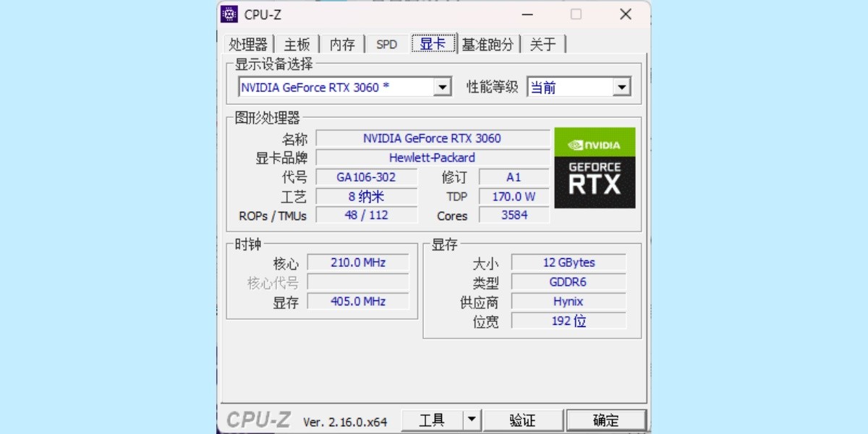Screen dimensions: 868x434
Task: Open the 工具 button's dropdown arrow
Action: pos(472,420)
